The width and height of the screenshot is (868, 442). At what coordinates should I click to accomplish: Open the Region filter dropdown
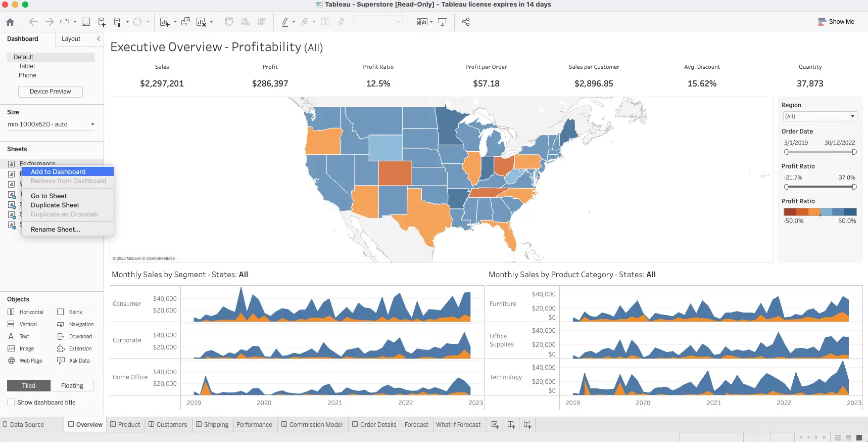(852, 116)
